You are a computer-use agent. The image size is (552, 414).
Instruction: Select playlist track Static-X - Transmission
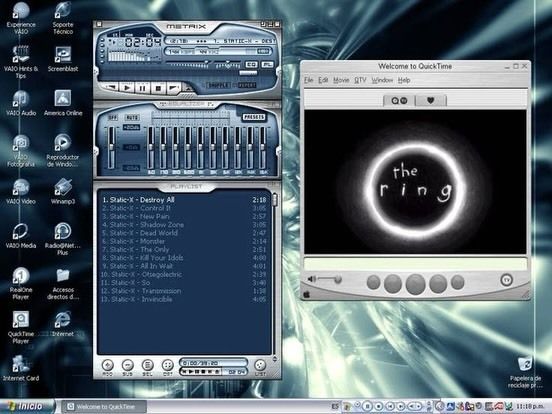click(184, 291)
